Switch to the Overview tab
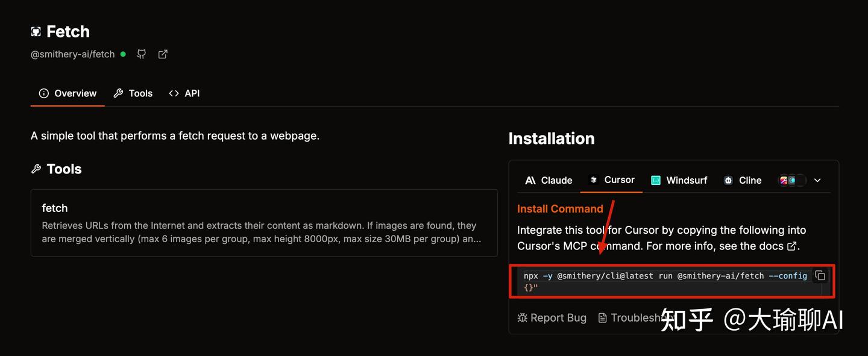 (68, 93)
